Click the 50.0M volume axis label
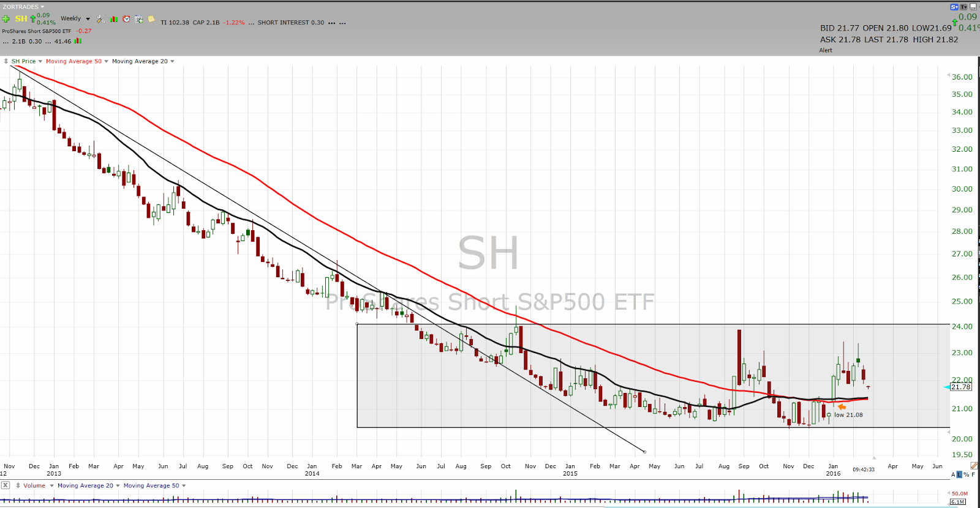Screen dimensions: 980x508 point(960,493)
